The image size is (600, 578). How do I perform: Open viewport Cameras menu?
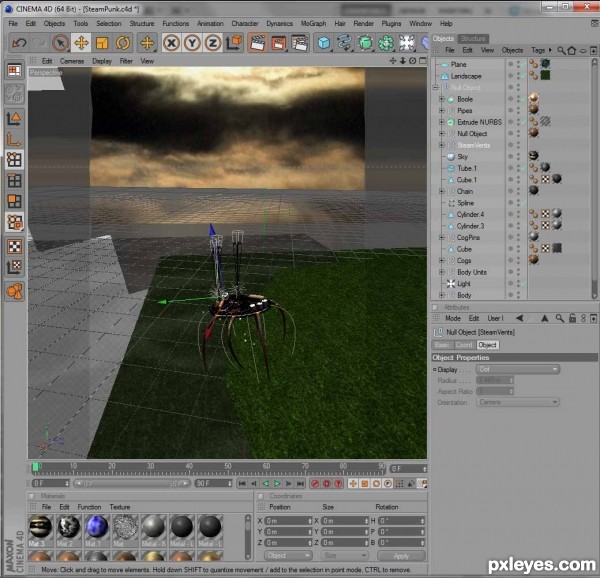click(72, 61)
